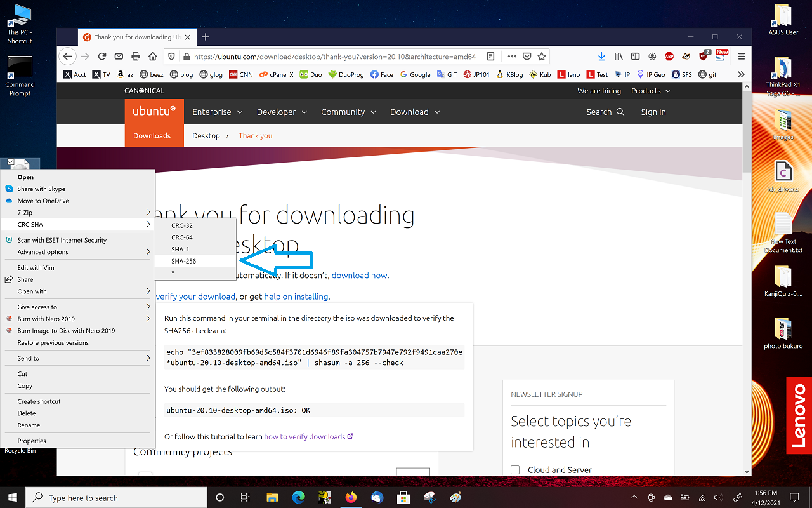This screenshot has height=508, width=812.
Task: Open page actions three-dot menu
Action: [x=512, y=57]
